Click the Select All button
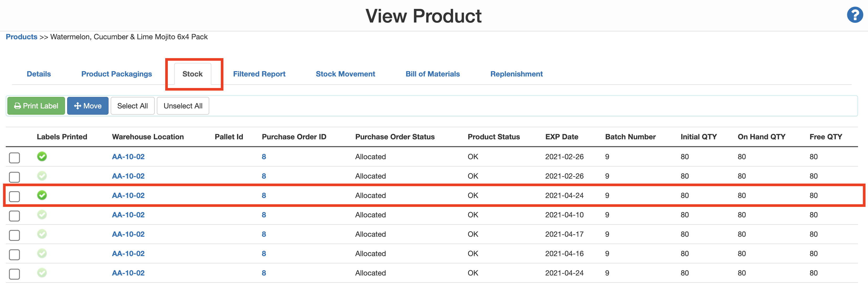This screenshot has height=287, width=868. click(x=132, y=106)
